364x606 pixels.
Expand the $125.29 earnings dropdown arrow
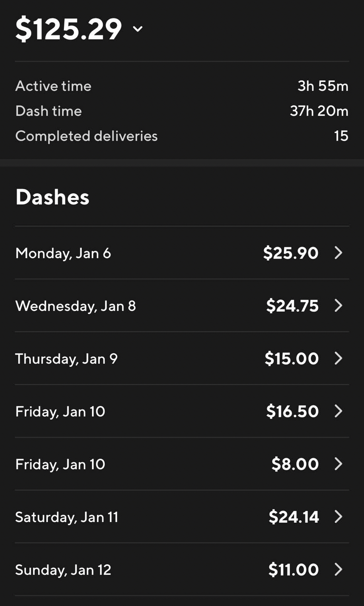click(x=138, y=29)
